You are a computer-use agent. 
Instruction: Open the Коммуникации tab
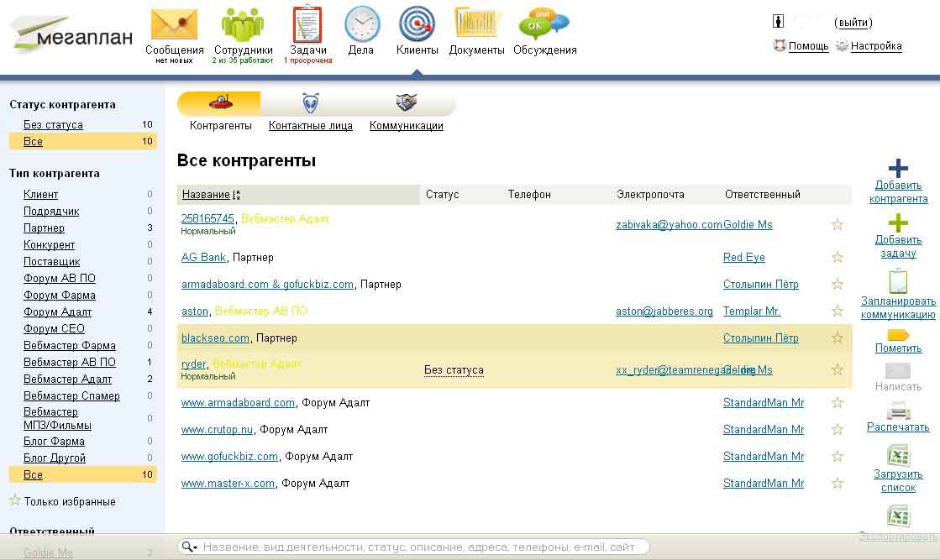tap(407, 126)
